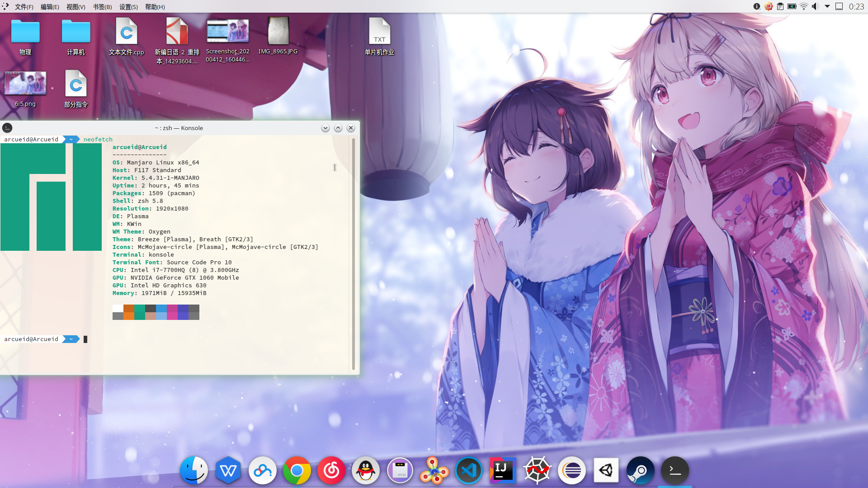This screenshot has width=868, height=488.
Task: Open Visual Studio Code from dock
Action: coord(468,470)
